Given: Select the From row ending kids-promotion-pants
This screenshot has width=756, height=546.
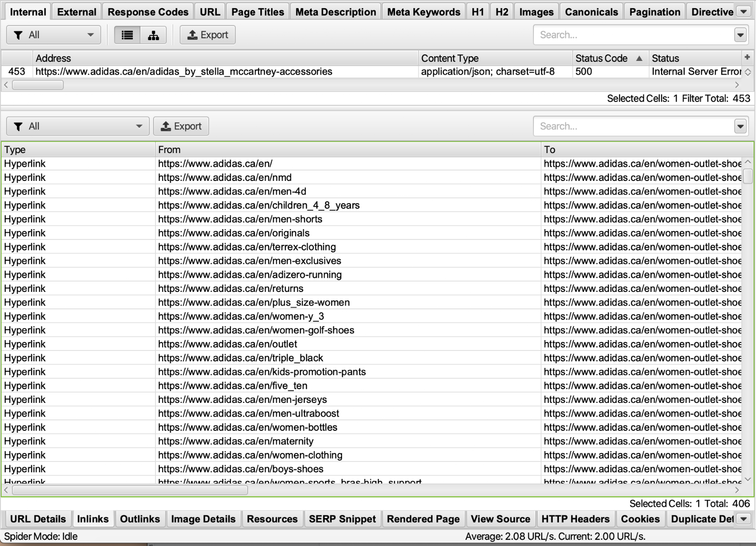Looking at the screenshot, I should 348,372.
